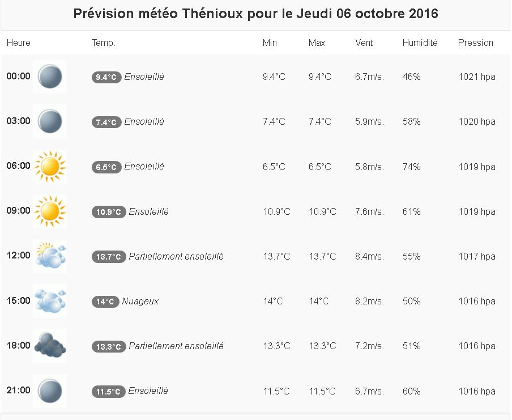Click the Nuageux description at 15:00

140,302
